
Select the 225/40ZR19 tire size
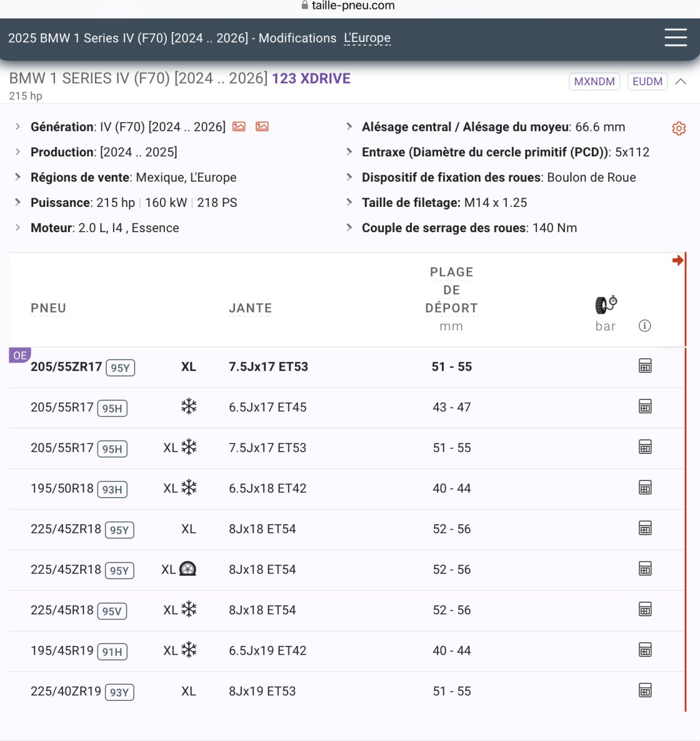(66, 692)
